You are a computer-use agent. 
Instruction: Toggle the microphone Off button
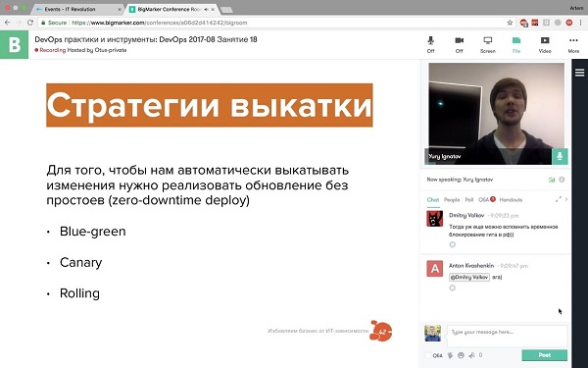(x=430, y=44)
